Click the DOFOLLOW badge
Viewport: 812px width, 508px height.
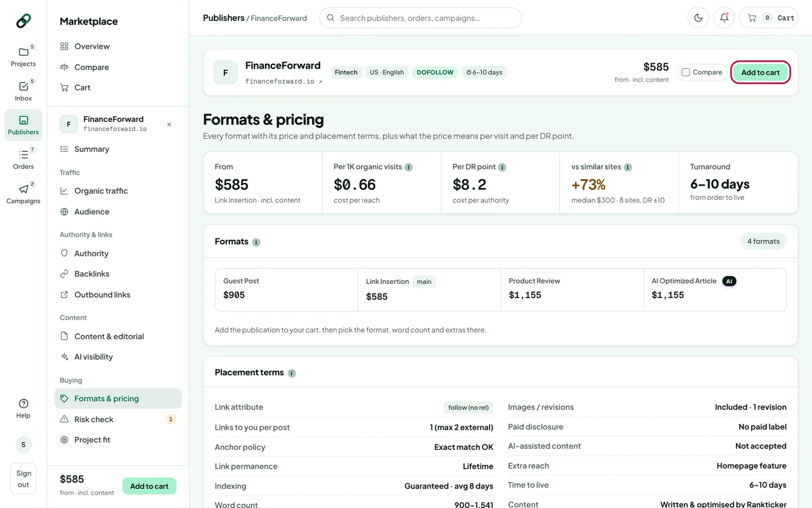click(435, 72)
